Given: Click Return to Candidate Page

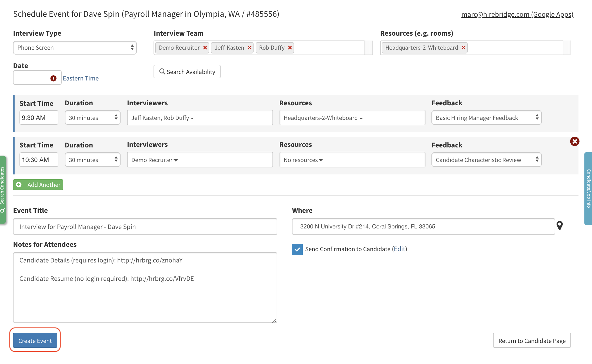Looking at the screenshot, I should pyautogui.click(x=531, y=341).
